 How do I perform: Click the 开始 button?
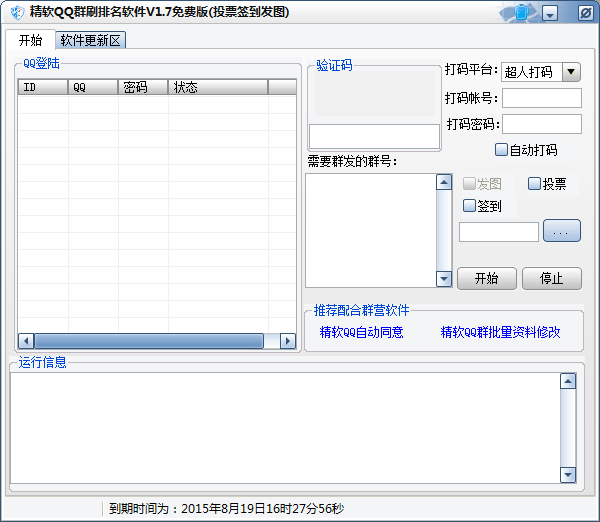[487, 278]
